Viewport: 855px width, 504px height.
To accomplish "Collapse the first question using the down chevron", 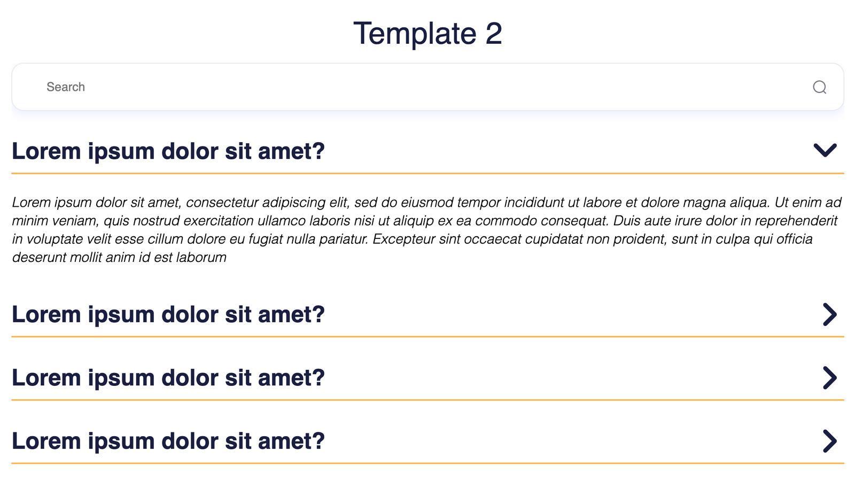I will click(825, 150).
